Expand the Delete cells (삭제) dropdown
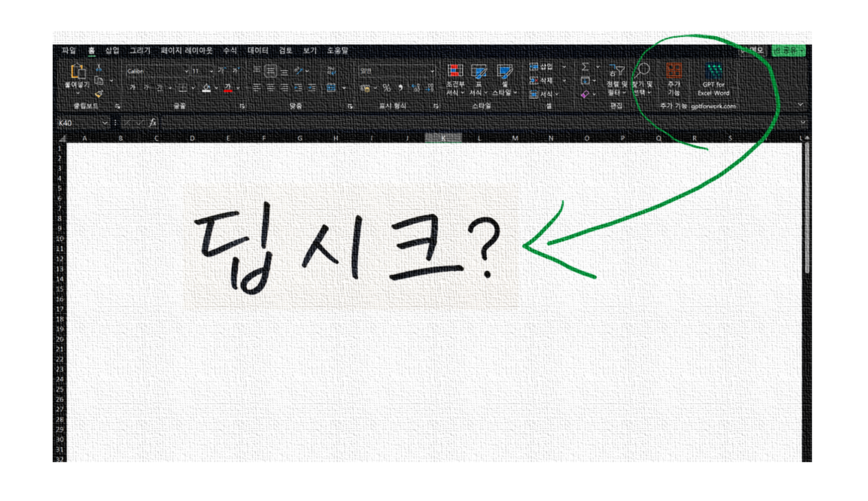The width and height of the screenshot is (868, 501). coord(564,81)
